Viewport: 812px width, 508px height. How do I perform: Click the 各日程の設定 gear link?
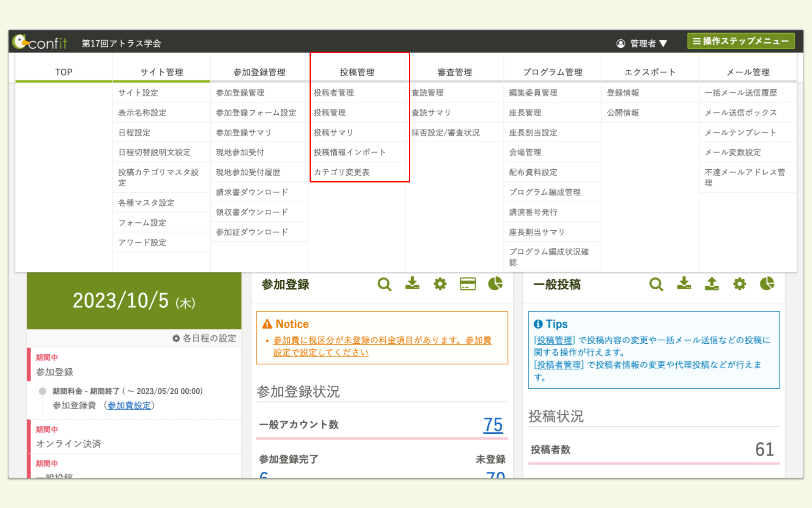click(204, 338)
